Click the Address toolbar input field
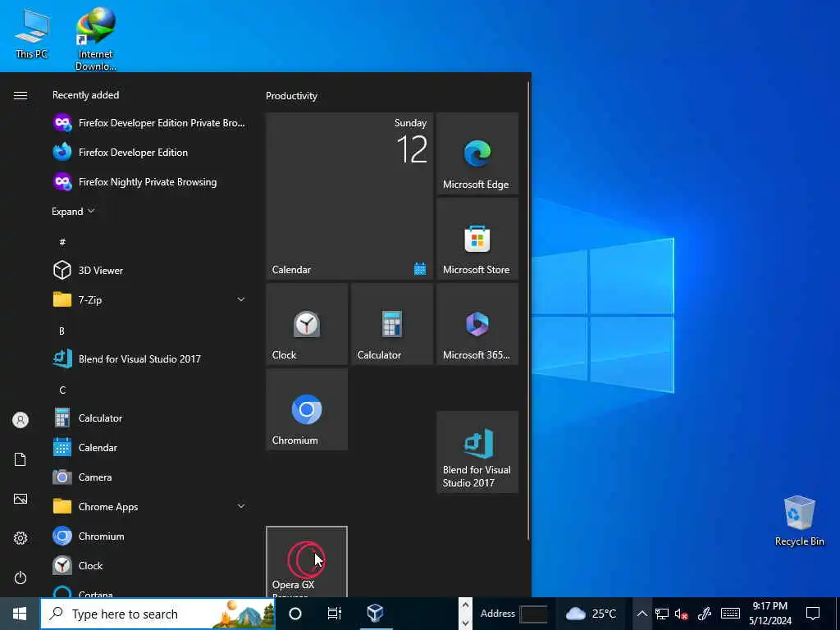Viewport: 840px width, 630px height. pyautogui.click(x=533, y=614)
